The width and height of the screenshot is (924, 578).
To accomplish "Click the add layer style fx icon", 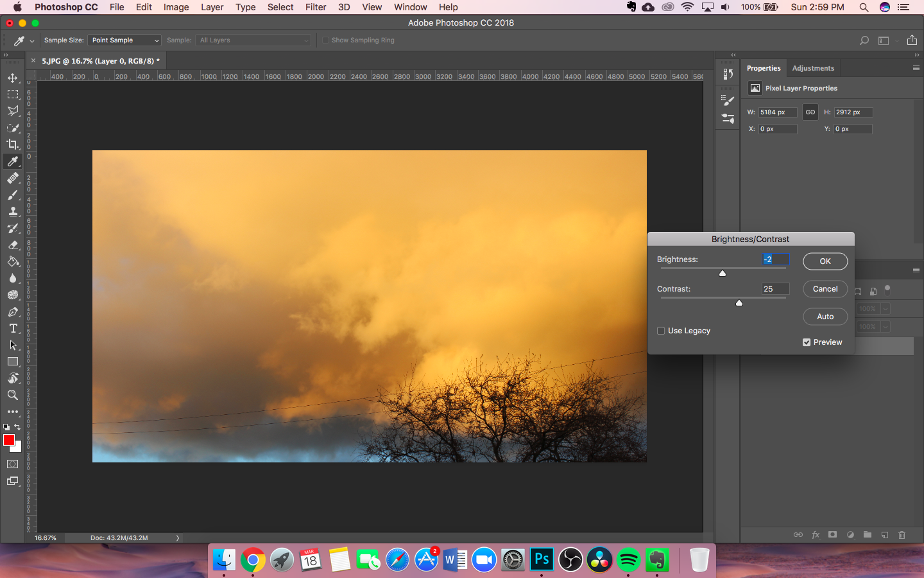I will click(x=816, y=534).
